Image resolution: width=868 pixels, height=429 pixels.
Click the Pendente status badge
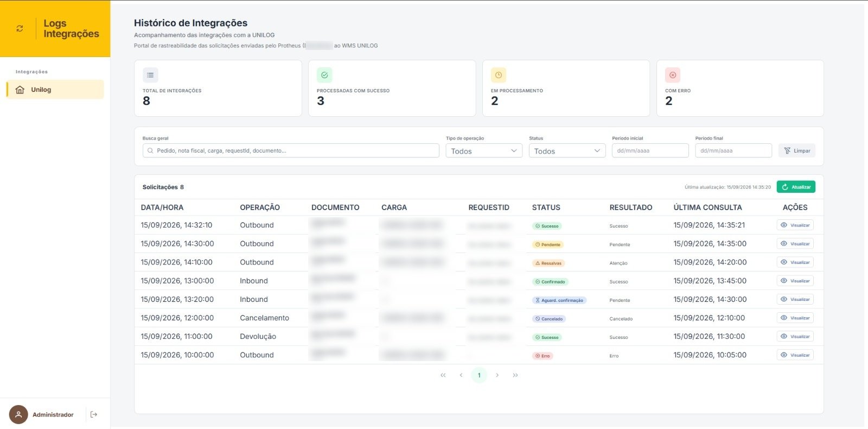tap(548, 244)
